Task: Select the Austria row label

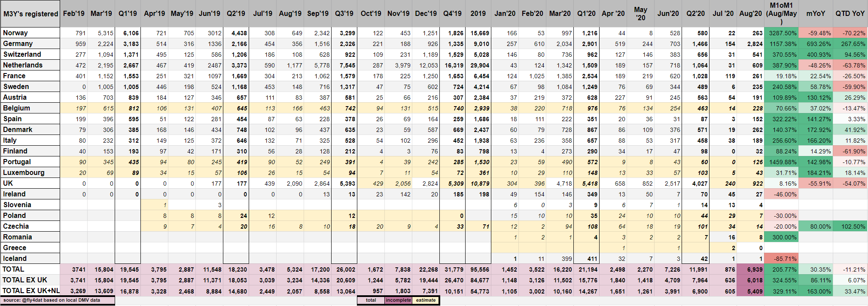Action: (30, 97)
